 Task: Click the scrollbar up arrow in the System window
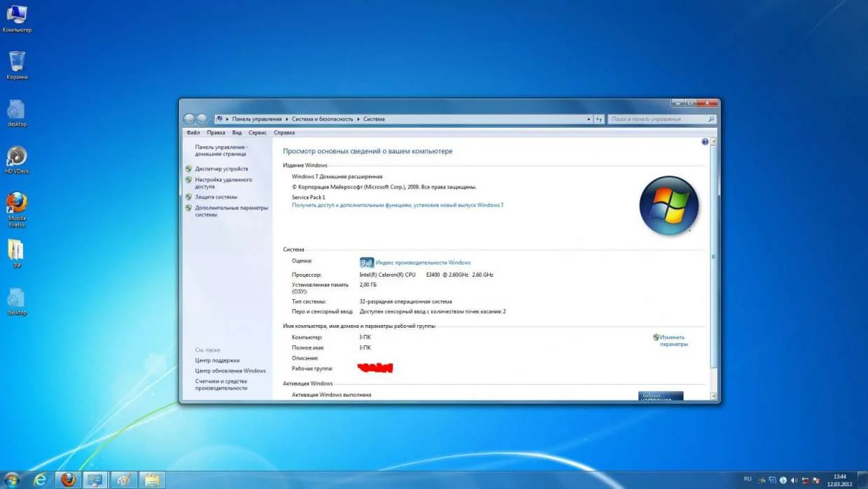(x=714, y=142)
